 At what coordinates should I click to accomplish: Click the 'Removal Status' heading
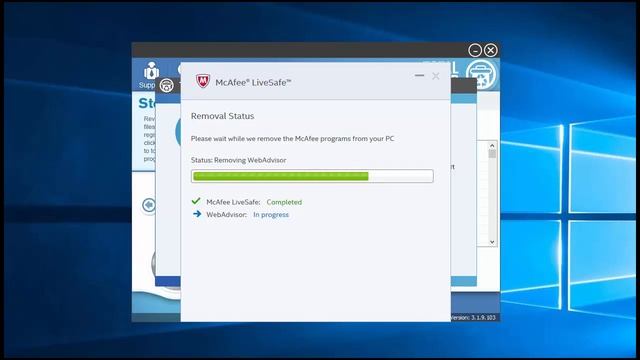click(x=222, y=116)
